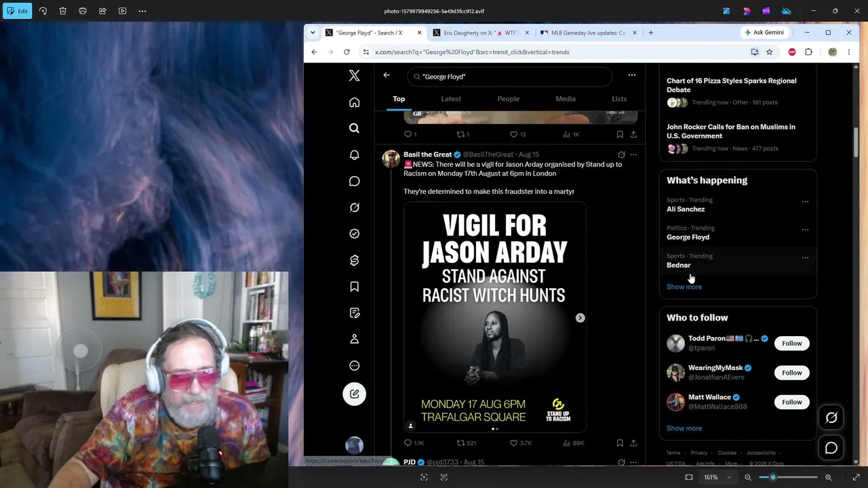868x488 pixels.
Task: View analytics showing 89K views
Action: point(574,443)
